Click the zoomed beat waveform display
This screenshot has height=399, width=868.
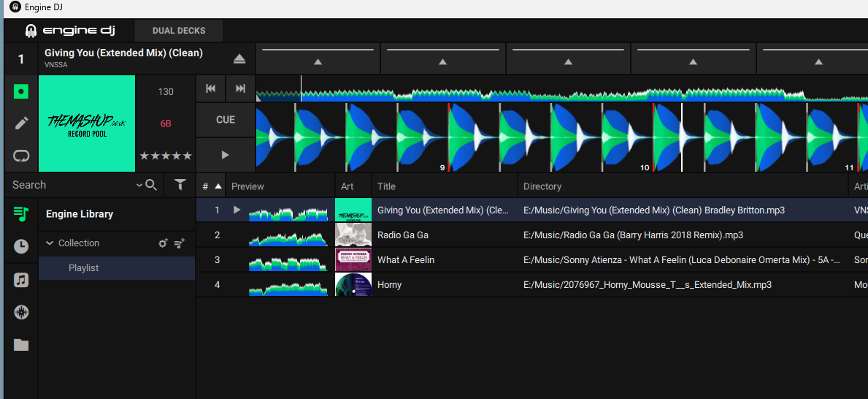pos(561,137)
